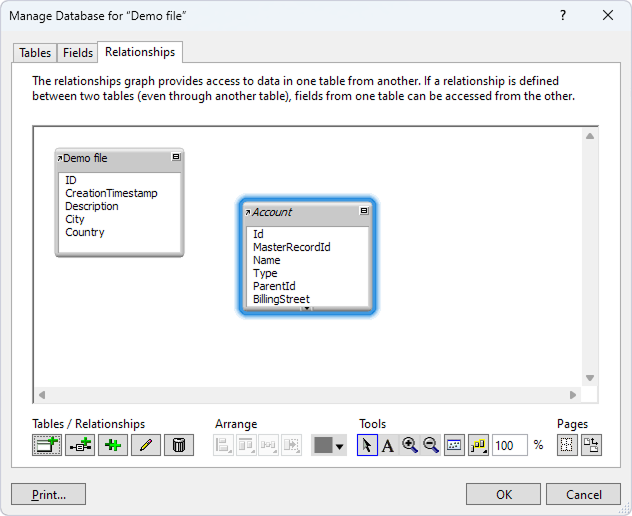
Task: Select the Account table header
Action: pos(307,212)
